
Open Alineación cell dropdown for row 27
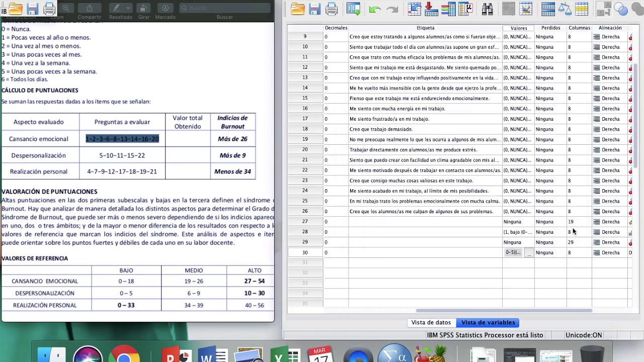tap(611, 222)
